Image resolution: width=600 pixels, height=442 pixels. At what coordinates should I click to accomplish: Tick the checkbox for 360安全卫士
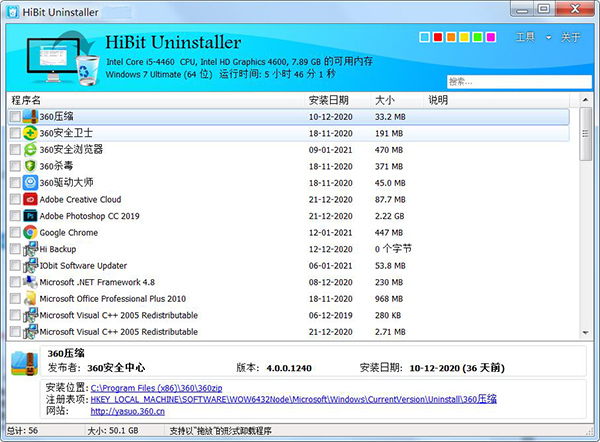(x=15, y=133)
